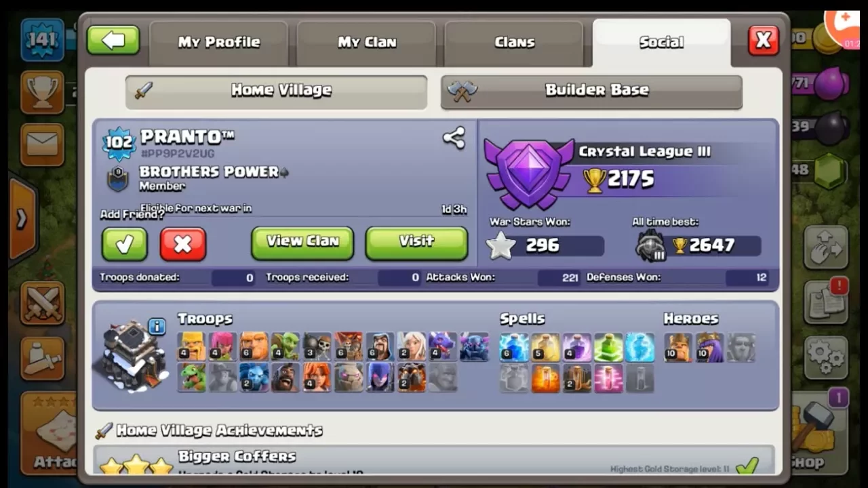The height and width of the screenshot is (488, 868).
Task: Decline friend request with red X
Action: click(182, 244)
